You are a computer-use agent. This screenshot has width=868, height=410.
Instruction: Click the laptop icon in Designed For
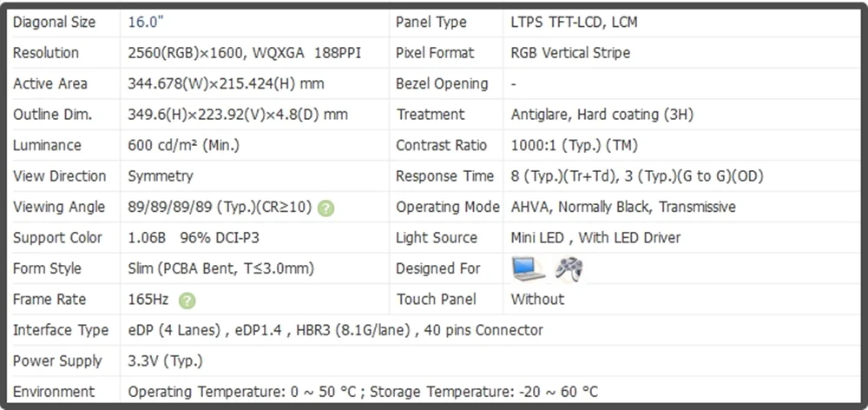coord(529,269)
